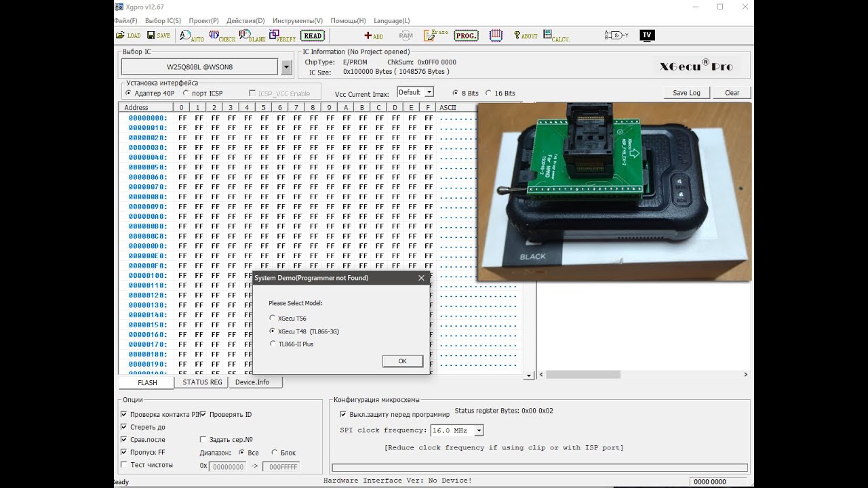Click the hex address row 00000100
The height and width of the screenshot is (488, 868).
148,276
